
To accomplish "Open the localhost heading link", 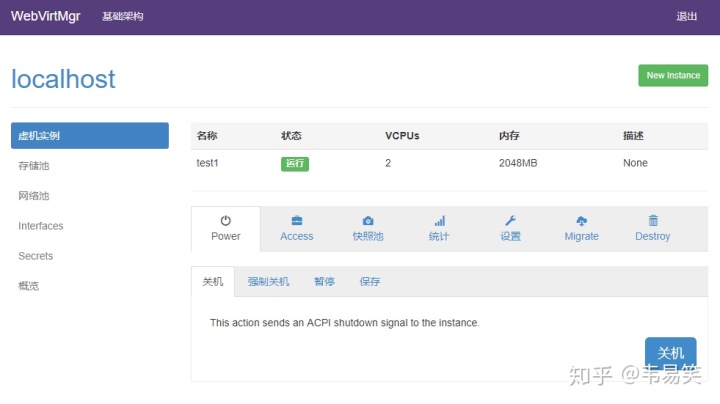I will [63, 79].
